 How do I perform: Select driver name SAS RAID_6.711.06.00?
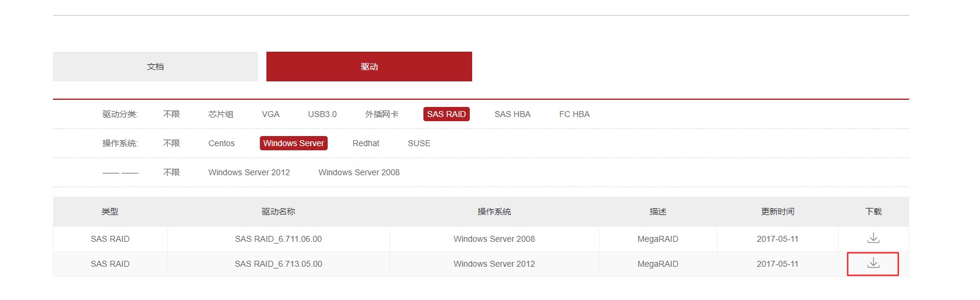pyautogui.click(x=278, y=239)
